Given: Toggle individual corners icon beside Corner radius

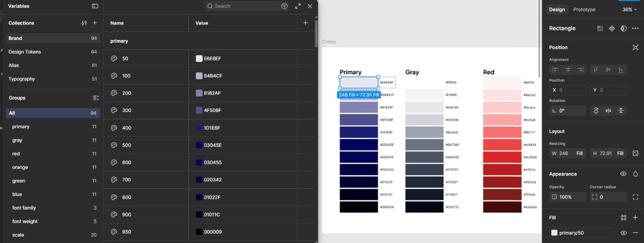Looking at the screenshot, I should pyautogui.click(x=635, y=197).
